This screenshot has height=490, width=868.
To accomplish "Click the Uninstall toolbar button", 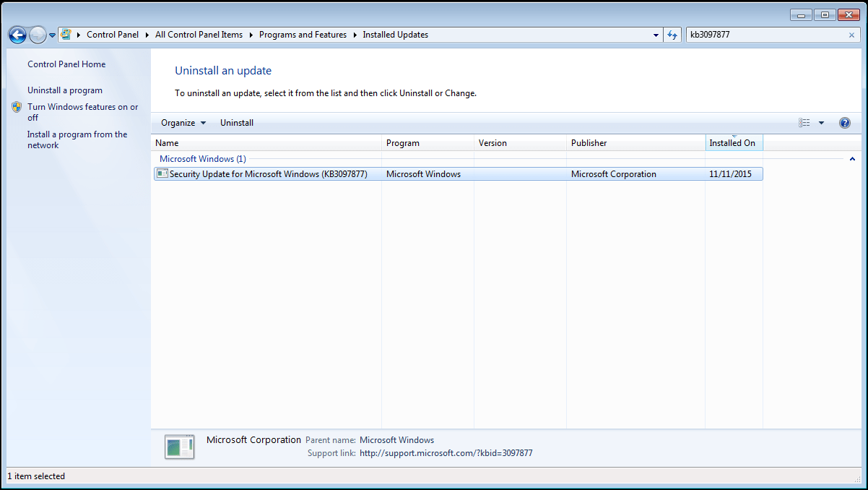I will [x=237, y=123].
